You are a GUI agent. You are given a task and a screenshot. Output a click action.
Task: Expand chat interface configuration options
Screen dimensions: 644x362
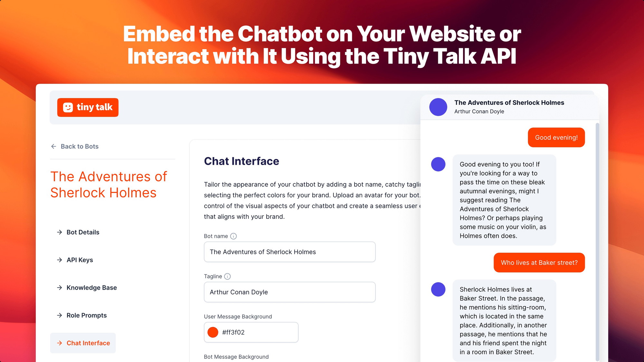88,343
